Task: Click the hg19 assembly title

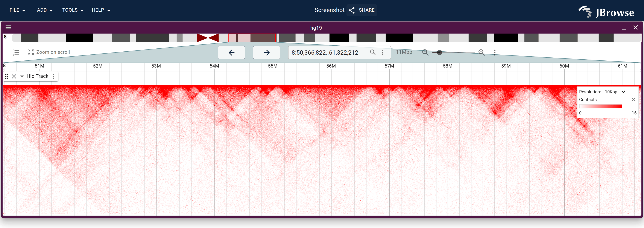Action: 316,28
